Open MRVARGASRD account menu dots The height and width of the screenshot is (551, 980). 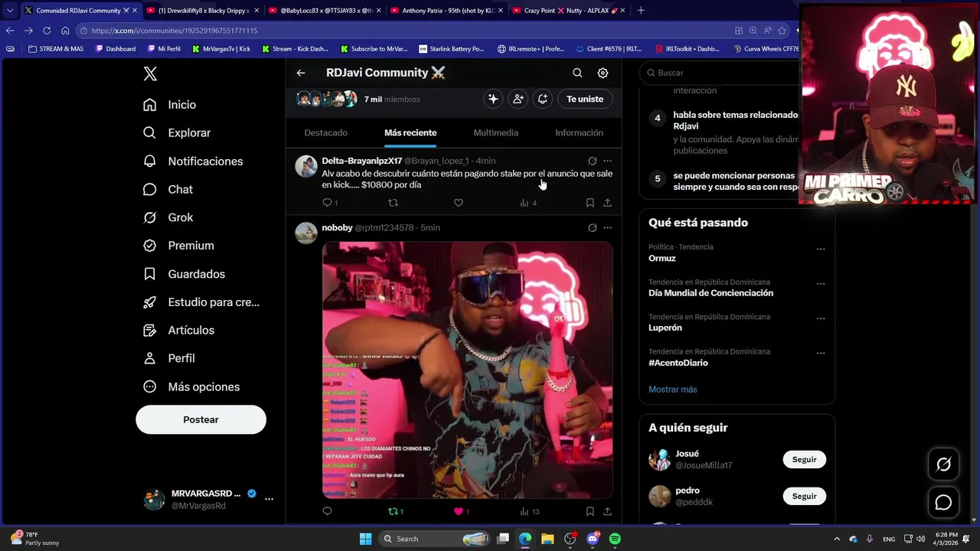click(269, 499)
